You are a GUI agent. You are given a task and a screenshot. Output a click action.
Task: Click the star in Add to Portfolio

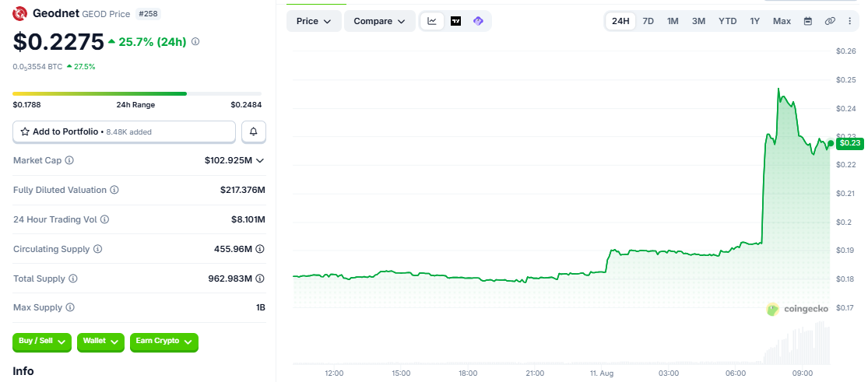(25, 131)
